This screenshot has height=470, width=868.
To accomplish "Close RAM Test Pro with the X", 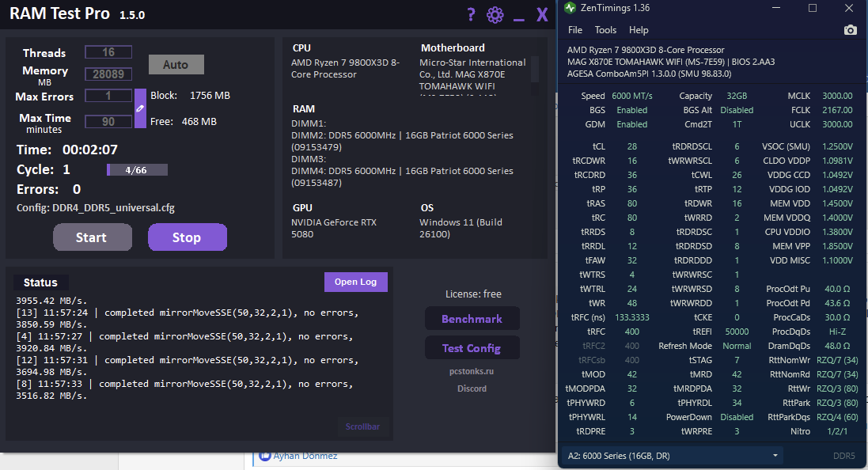I will (x=542, y=14).
